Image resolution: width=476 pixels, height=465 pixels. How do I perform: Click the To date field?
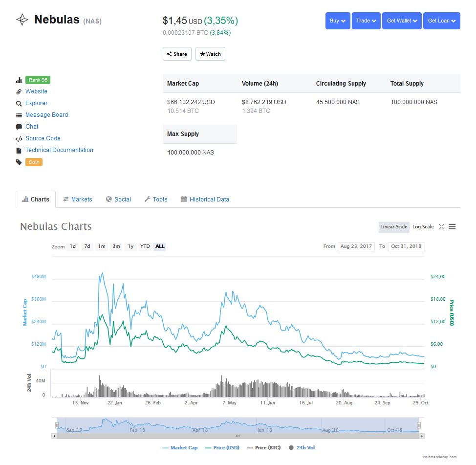point(406,246)
